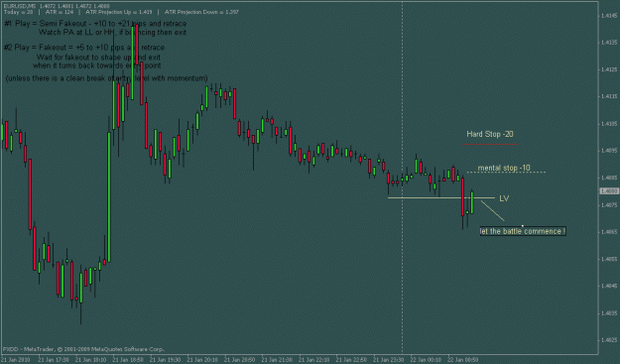Viewport: 620px width, 364px height.
Task: Click the LV horizontal level line
Action: pos(440,197)
